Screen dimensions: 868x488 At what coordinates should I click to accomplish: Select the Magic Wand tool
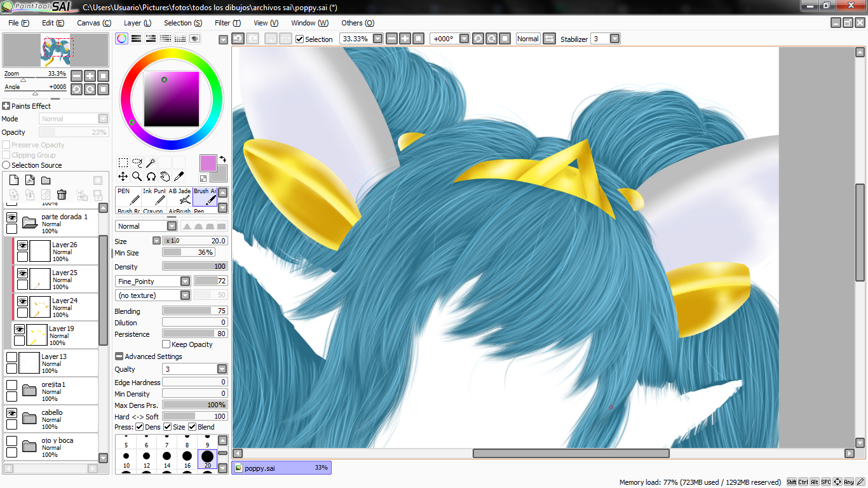pos(151,163)
